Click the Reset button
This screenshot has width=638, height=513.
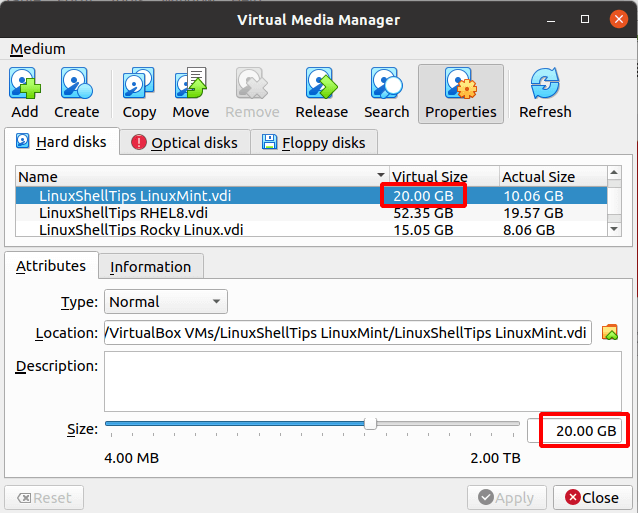coord(44,498)
